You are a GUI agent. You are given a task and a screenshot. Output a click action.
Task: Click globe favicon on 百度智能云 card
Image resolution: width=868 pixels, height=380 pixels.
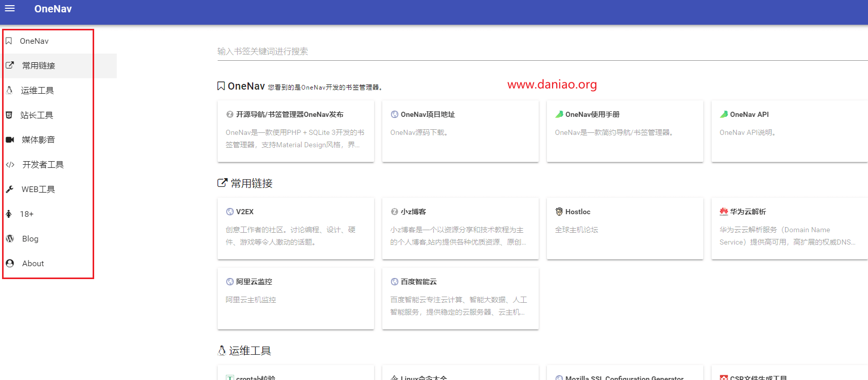(x=395, y=282)
